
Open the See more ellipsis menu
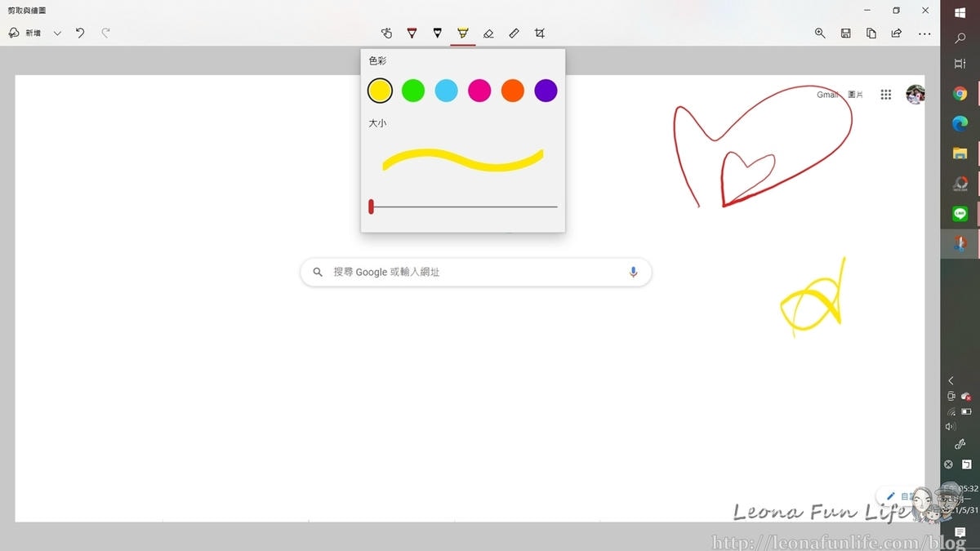coord(924,33)
